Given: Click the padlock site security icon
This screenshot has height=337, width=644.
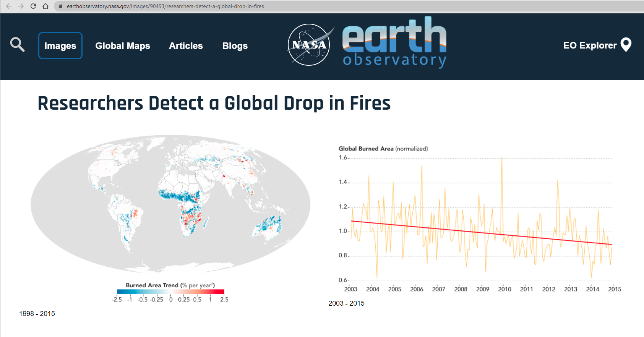Looking at the screenshot, I should pos(60,6).
